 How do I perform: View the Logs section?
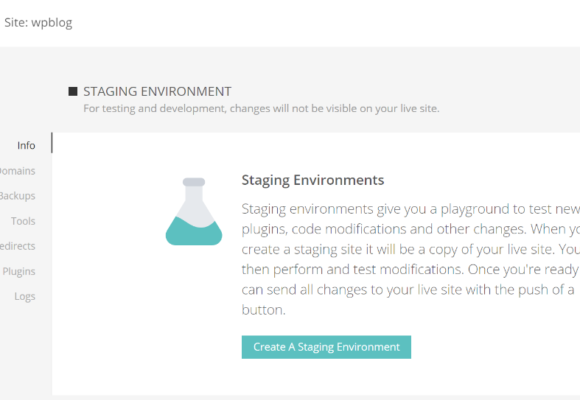(25, 296)
